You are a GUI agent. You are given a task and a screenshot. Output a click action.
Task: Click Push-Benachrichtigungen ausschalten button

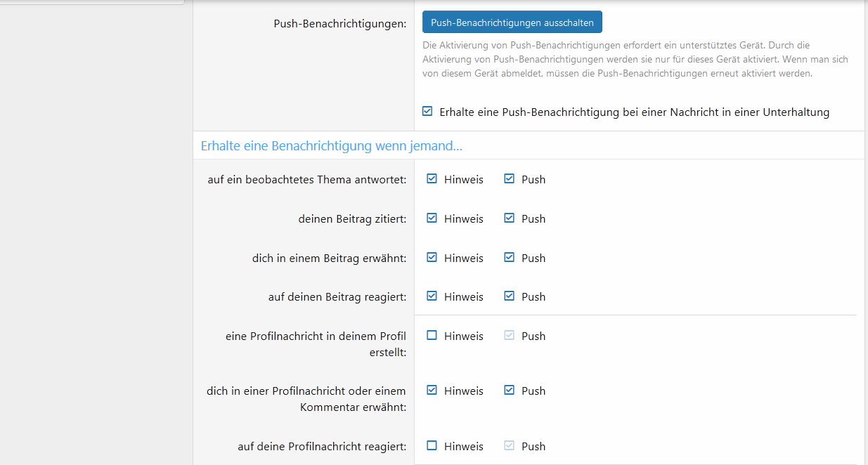pyautogui.click(x=512, y=22)
